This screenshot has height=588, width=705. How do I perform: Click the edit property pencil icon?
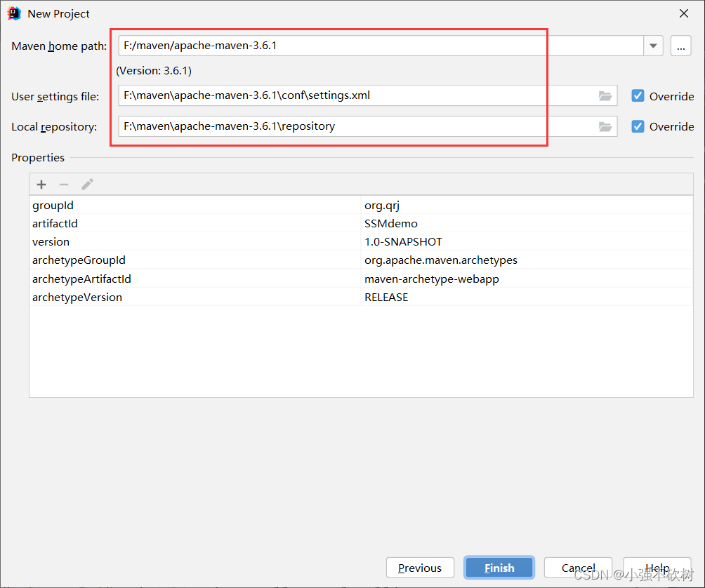tap(87, 184)
